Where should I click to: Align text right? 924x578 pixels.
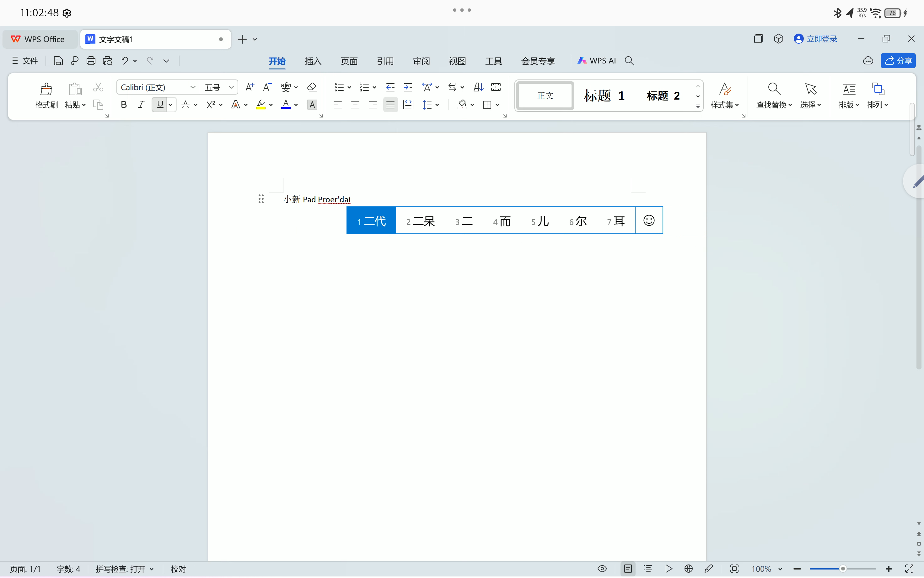point(373,104)
